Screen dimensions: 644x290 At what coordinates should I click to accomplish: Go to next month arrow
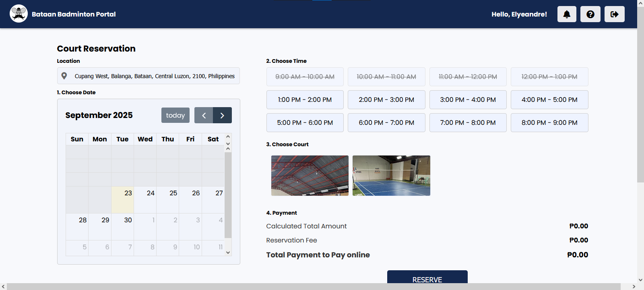click(223, 115)
